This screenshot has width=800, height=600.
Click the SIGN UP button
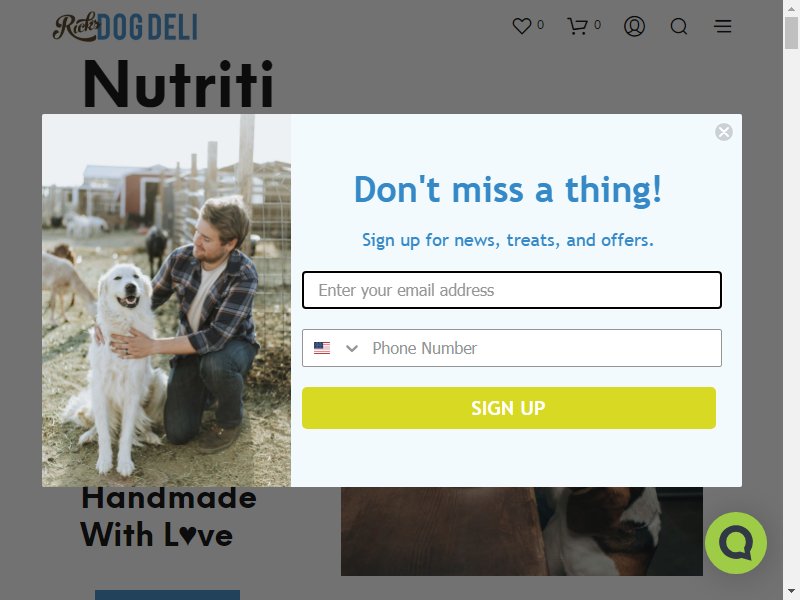(x=509, y=408)
